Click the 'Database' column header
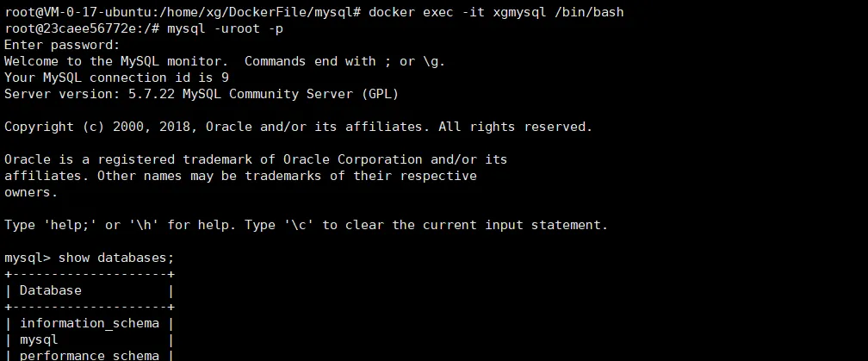The image size is (868, 361). (50, 290)
